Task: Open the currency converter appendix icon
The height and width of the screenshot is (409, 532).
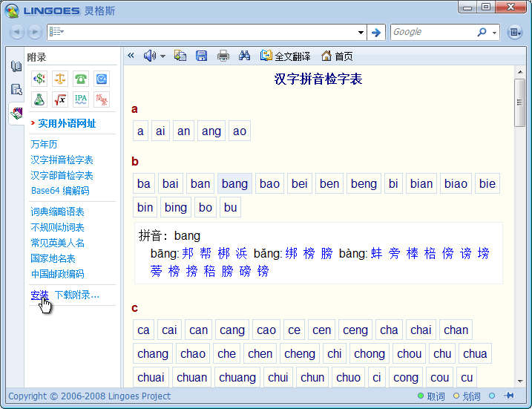Action: tap(39, 78)
